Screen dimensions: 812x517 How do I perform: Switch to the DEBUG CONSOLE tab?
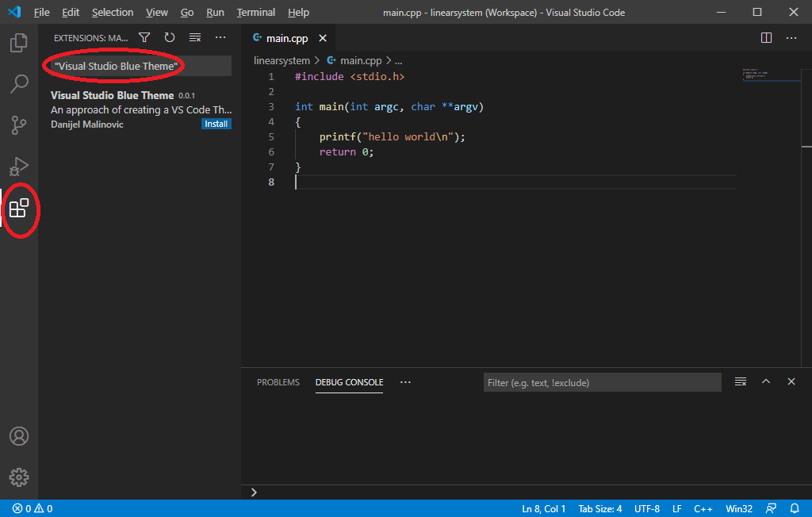point(349,382)
